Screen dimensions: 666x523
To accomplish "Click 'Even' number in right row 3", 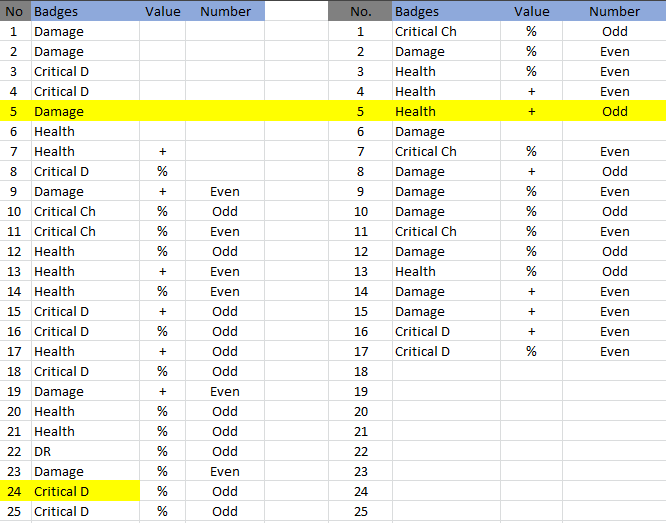I will (614, 71).
